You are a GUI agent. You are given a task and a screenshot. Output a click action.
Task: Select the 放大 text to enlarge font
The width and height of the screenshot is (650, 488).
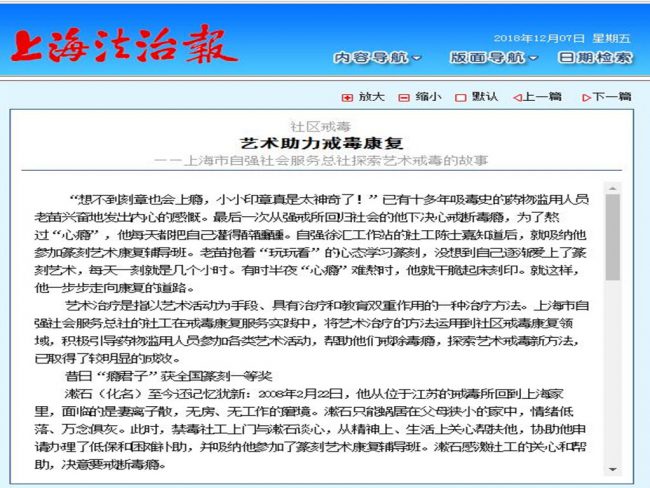[371, 97]
